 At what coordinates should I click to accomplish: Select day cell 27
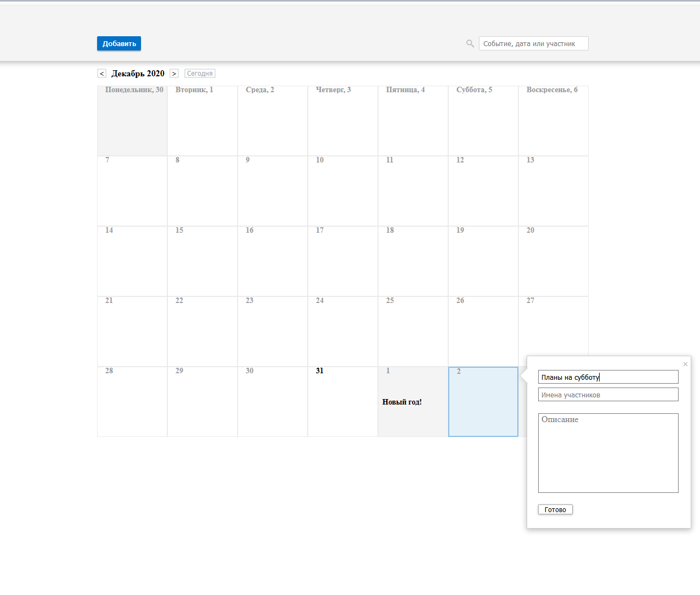[554, 327]
